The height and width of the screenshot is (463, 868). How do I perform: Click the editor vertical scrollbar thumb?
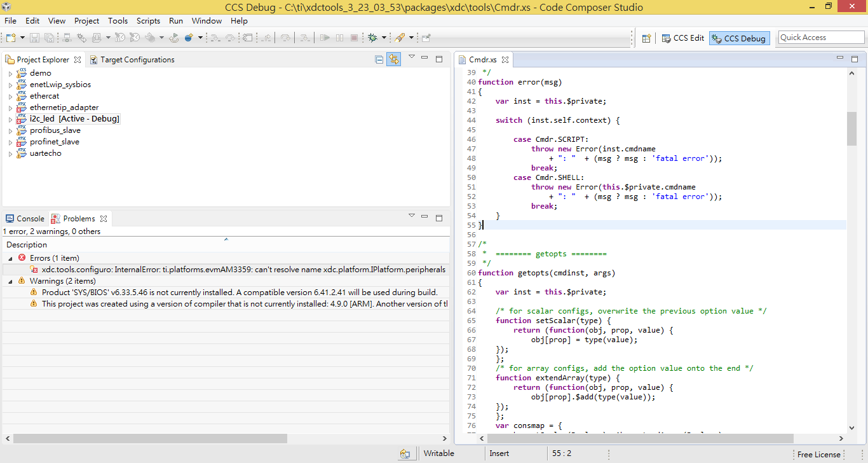point(851,128)
